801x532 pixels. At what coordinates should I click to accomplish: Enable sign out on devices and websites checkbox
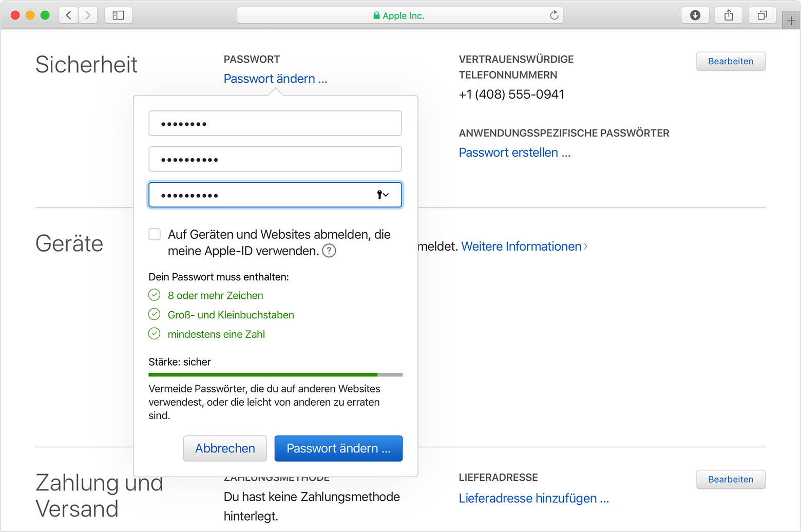pyautogui.click(x=155, y=234)
